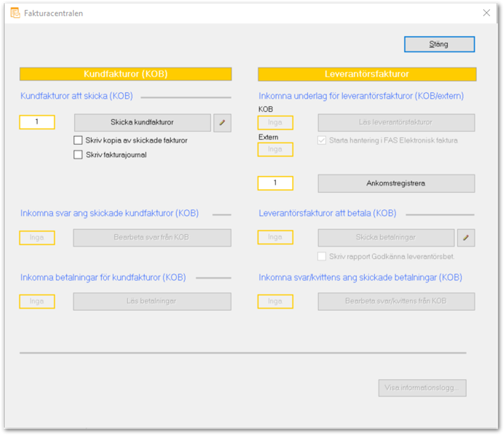Check Skriv rapport Godkänna leverantörsbet.
The height and width of the screenshot is (435, 504).
click(322, 257)
